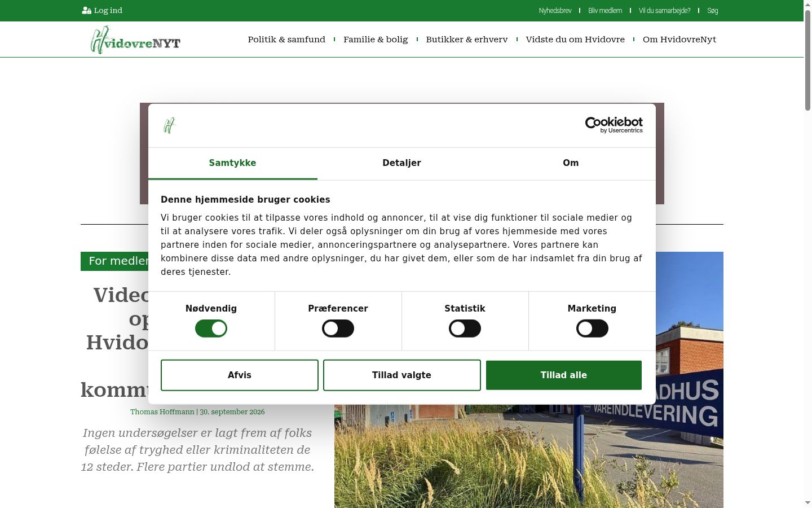Click the Tillad valgte button
Image resolution: width=812 pixels, height=508 pixels.
click(x=401, y=375)
